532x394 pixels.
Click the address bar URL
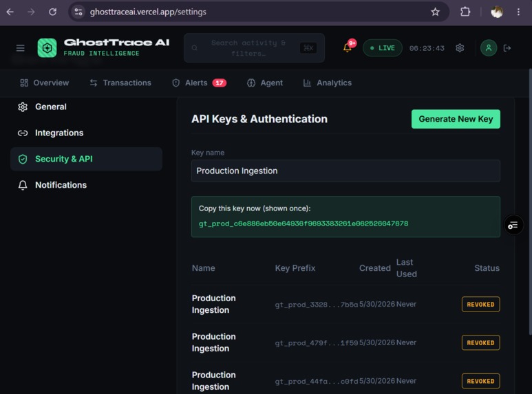[148, 12]
